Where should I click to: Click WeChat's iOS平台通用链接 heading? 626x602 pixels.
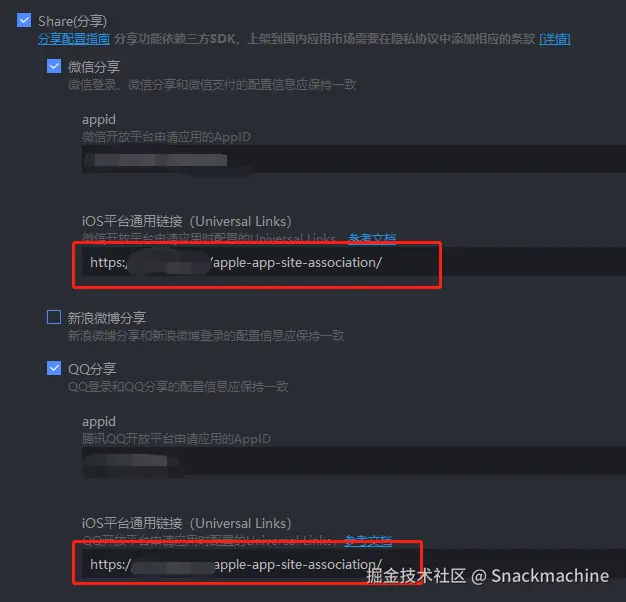coord(187,221)
